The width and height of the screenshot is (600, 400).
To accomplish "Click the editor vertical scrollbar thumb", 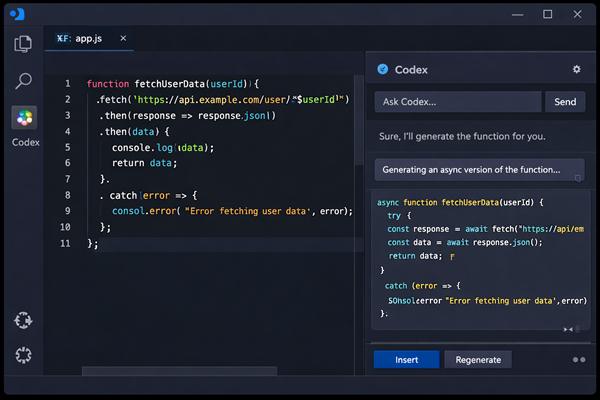I will tap(359, 121).
